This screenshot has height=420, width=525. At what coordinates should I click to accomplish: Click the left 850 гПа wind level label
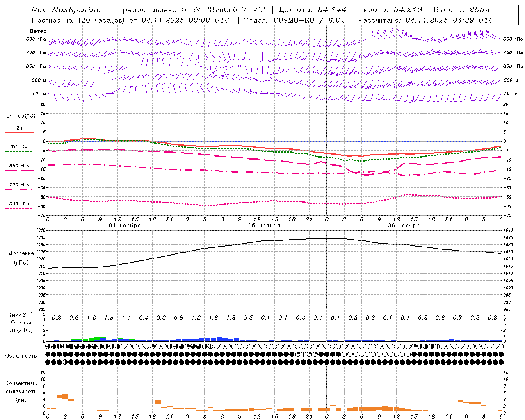[36, 66]
